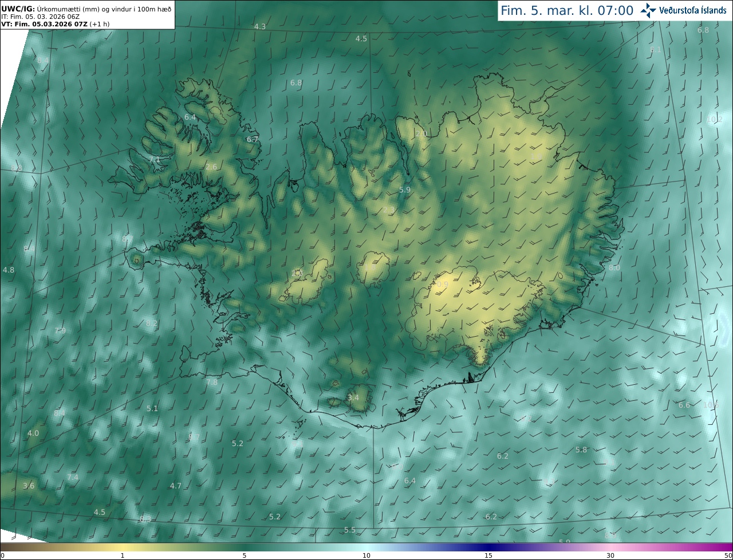
Task: Click the map value '5.8'
Action: point(581,449)
